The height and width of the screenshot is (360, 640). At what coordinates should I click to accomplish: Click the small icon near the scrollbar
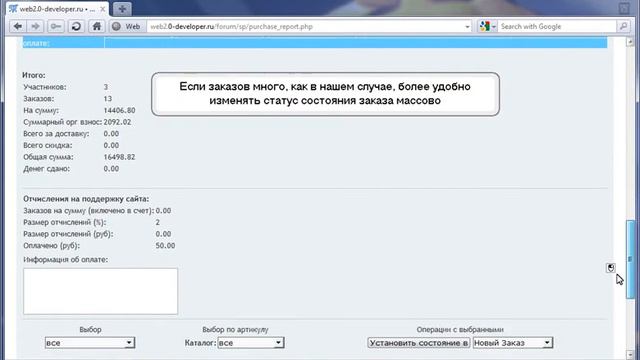(x=611, y=268)
